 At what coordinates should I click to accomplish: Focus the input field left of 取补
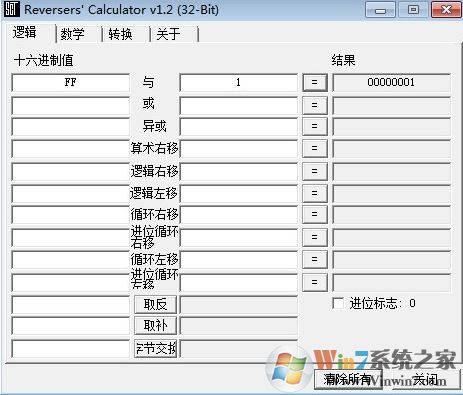(70, 326)
